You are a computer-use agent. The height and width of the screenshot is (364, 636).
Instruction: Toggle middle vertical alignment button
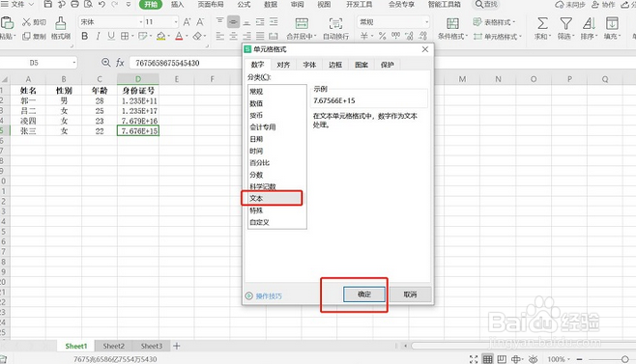[x=233, y=21]
